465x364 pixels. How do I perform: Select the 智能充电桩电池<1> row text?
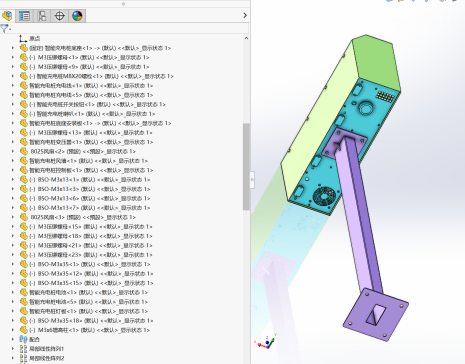click(x=89, y=292)
